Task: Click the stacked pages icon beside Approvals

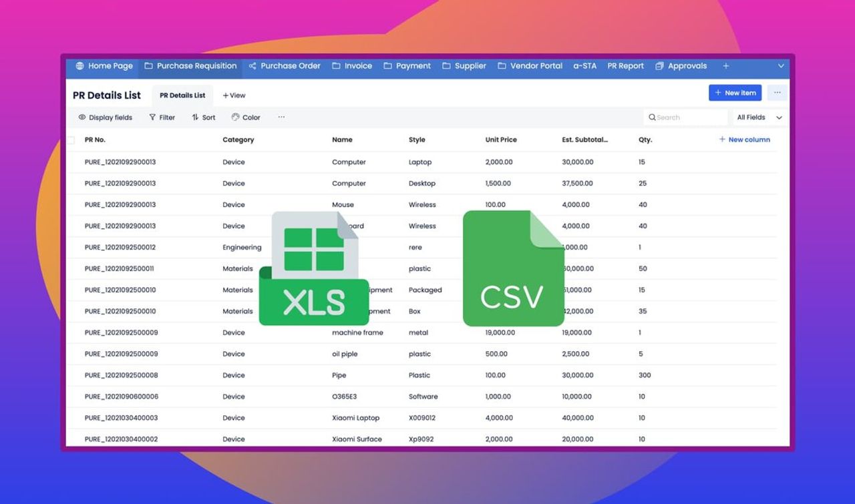Action: pyautogui.click(x=660, y=66)
